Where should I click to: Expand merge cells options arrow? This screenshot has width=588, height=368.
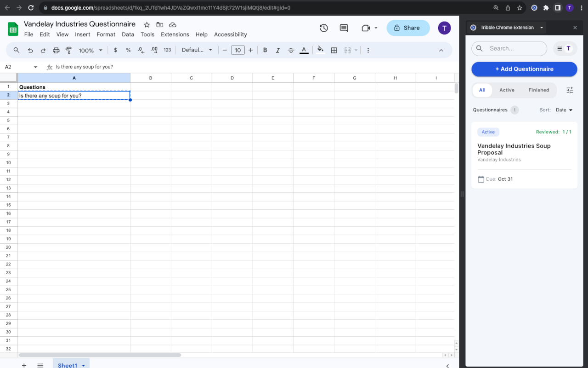tap(356, 50)
